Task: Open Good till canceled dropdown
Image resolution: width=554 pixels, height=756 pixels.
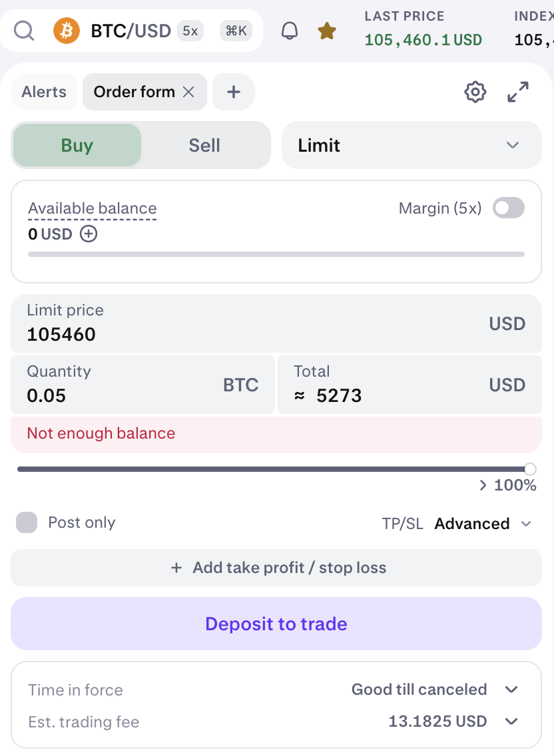Action: coord(511,689)
